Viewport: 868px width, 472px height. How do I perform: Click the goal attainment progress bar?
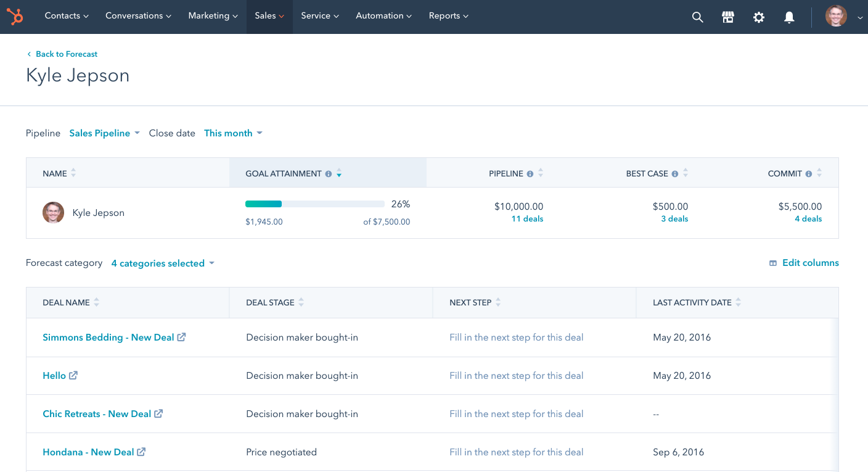point(314,204)
